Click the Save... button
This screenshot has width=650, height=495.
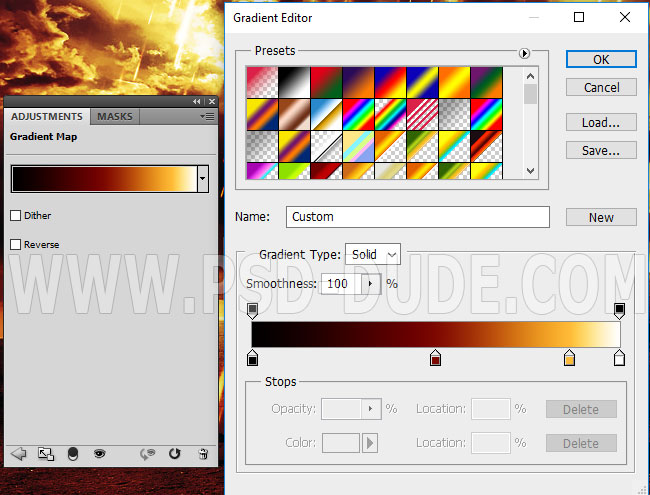(601, 150)
